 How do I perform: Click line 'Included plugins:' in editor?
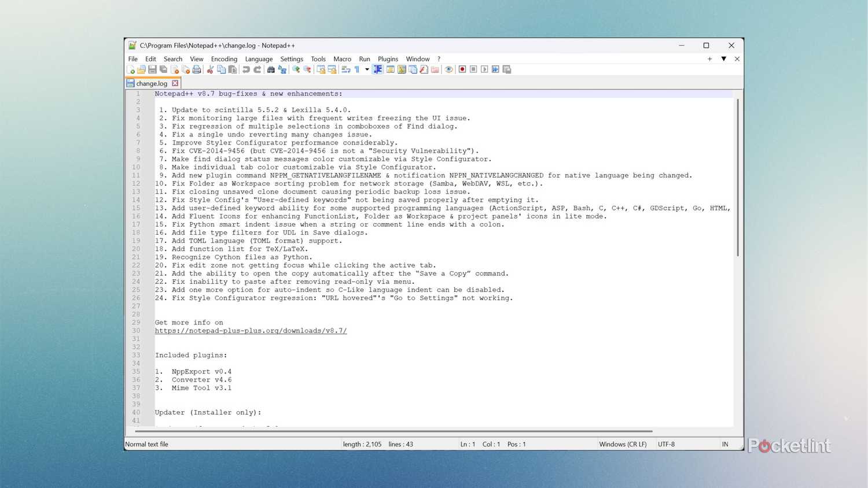point(191,356)
